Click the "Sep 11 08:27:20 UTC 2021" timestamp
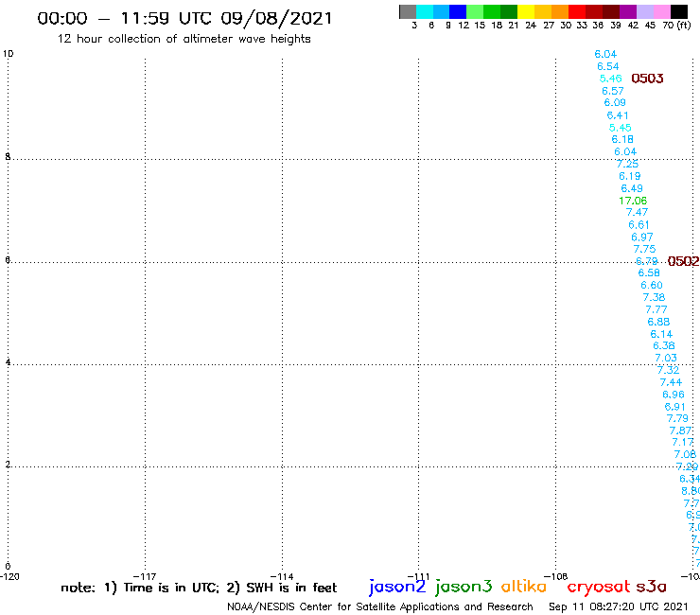 (x=619, y=607)
